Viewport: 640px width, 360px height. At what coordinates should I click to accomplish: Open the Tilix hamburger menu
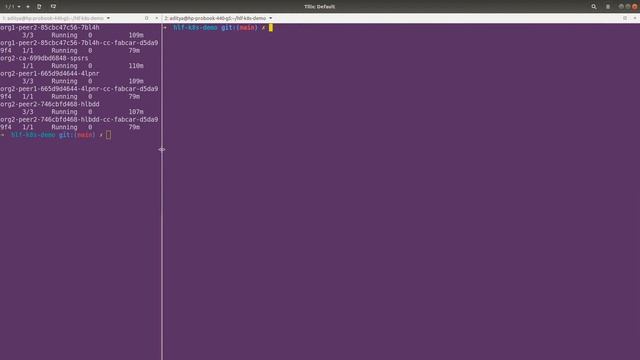(608, 7)
